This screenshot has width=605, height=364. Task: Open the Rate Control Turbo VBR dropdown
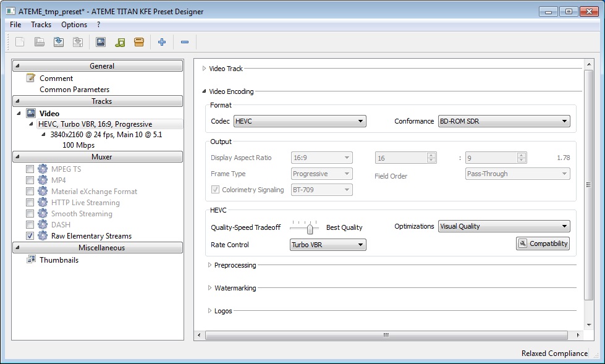(x=328, y=245)
